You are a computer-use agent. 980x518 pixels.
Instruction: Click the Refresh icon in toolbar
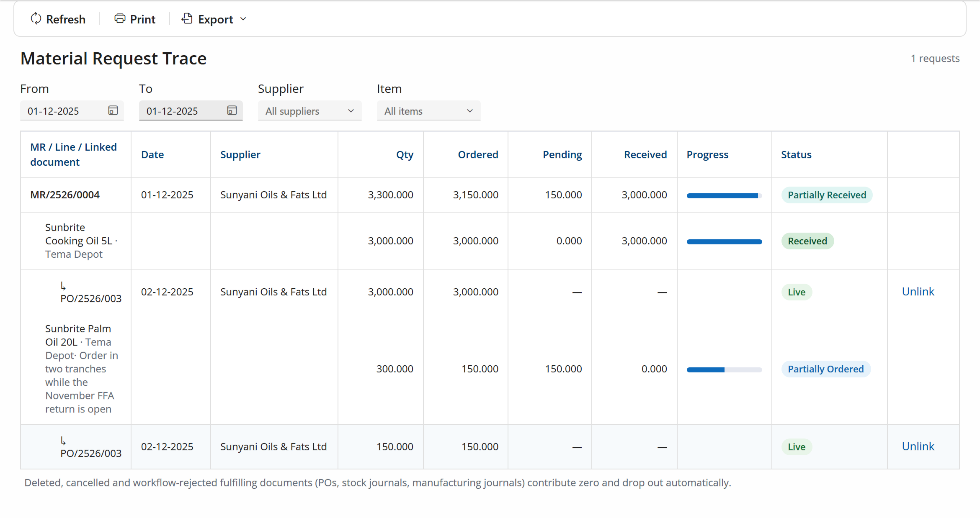tap(36, 19)
